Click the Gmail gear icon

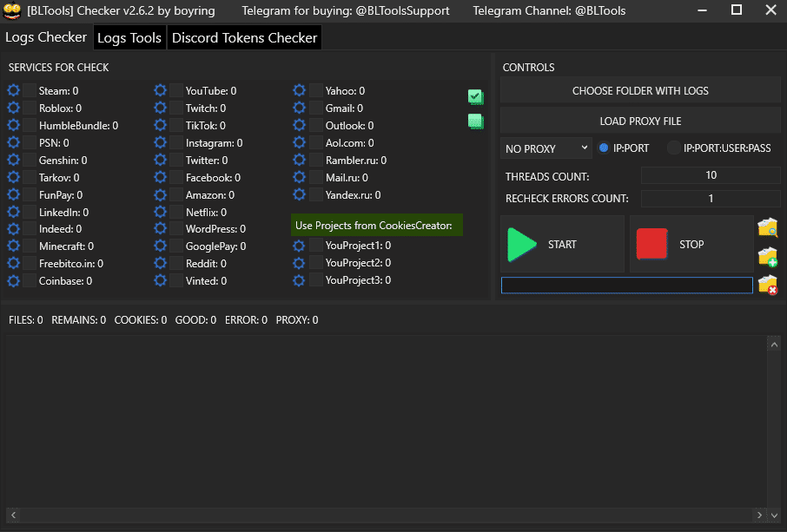click(x=299, y=108)
